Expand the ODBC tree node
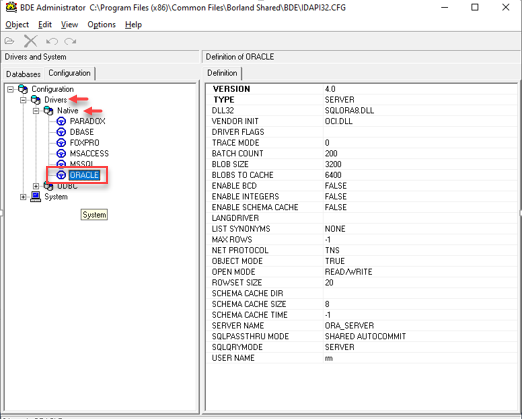The width and height of the screenshot is (522, 419). point(36,186)
